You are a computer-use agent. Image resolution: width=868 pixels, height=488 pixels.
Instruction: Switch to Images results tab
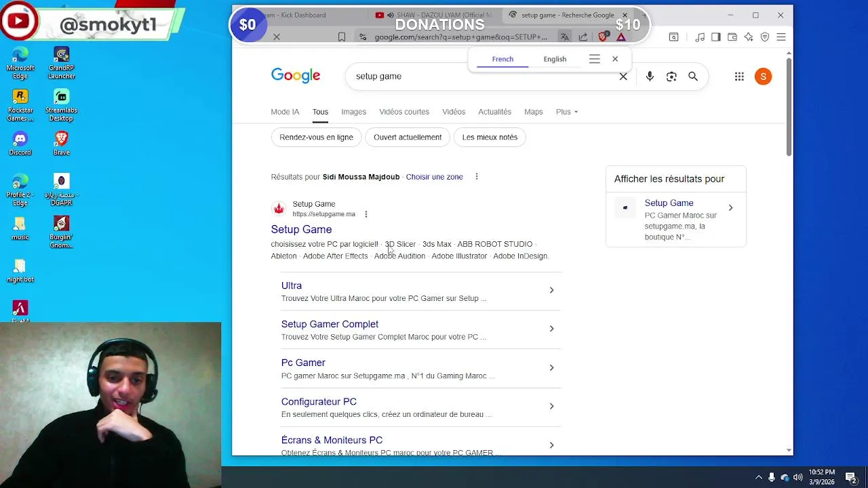[353, 112]
